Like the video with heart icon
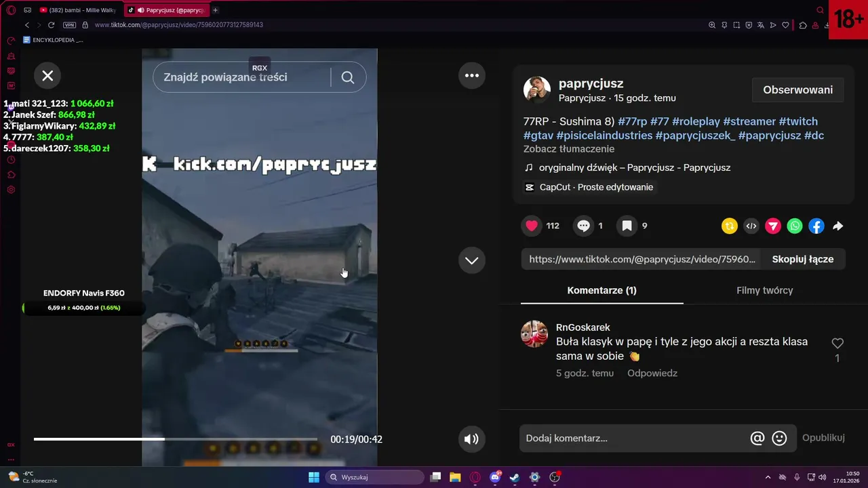This screenshot has width=868, height=488. tap(532, 226)
